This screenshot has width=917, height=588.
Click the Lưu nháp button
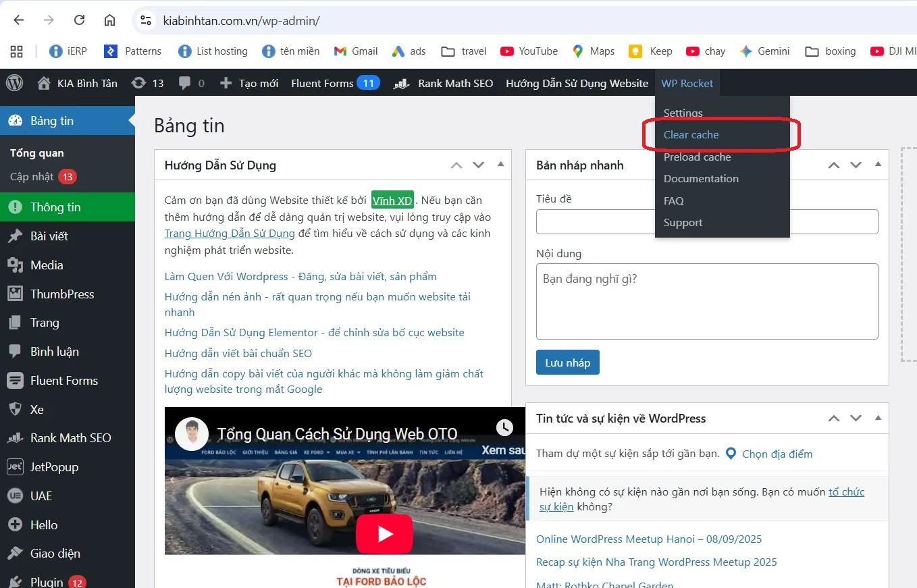(567, 362)
